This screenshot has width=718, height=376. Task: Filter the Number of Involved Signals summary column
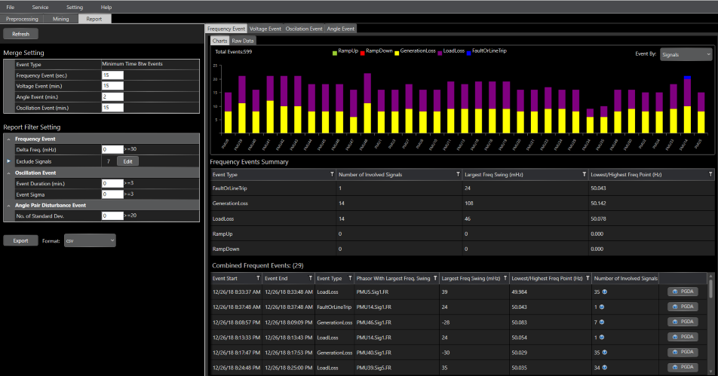458,174
